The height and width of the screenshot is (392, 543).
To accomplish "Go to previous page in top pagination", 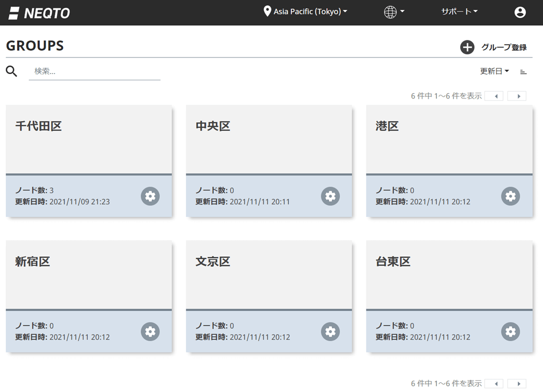I will (494, 96).
